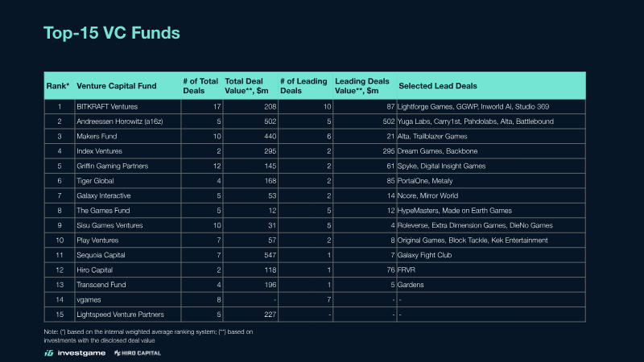The image size is (644, 362).
Task: Select the Hiro Capital table cell
Action: [x=128, y=270]
